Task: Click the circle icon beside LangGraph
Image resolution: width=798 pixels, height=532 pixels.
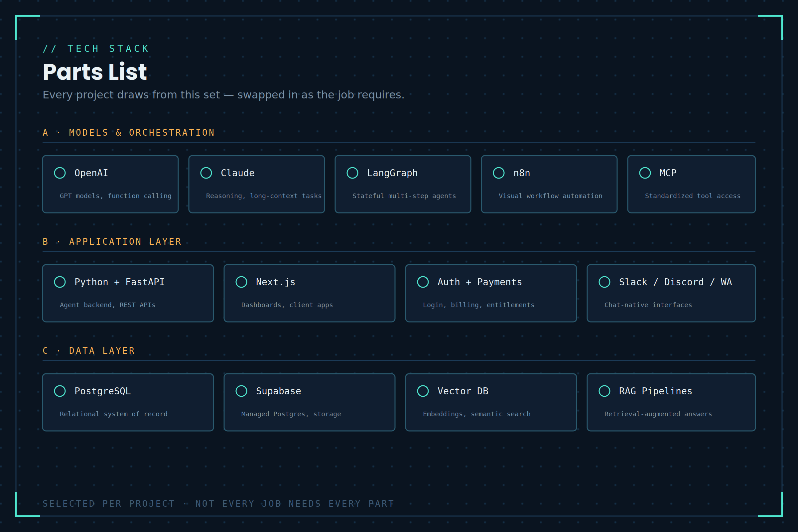Action: (352, 173)
